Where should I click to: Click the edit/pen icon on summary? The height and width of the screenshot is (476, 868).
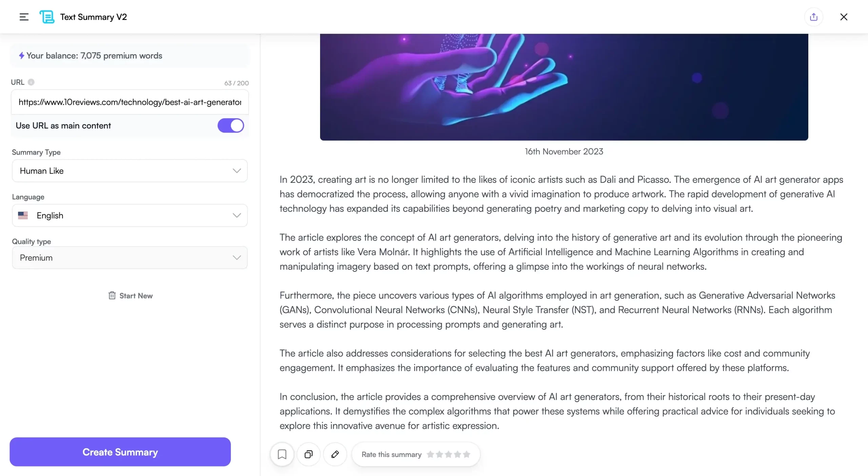pyautogui.click(x=334, y=454)
